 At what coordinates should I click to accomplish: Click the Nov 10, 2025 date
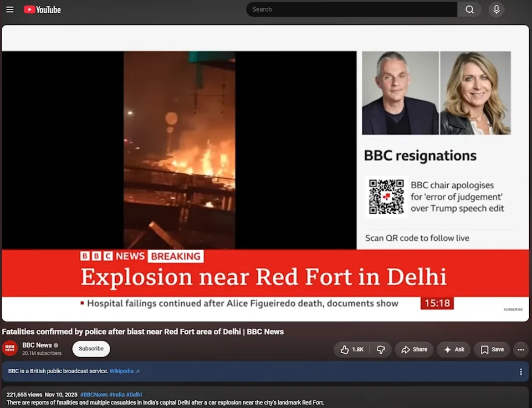pyautogui.click(x=61, y=395)
